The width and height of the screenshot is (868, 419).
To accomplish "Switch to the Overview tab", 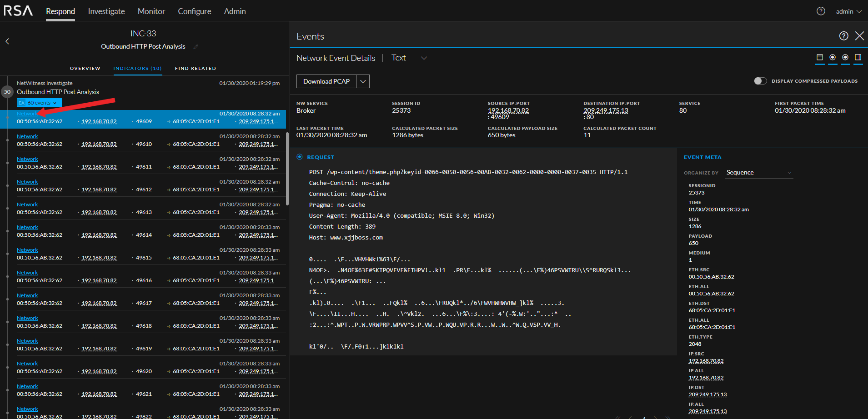I will pyautogui.click(x=85, y=69).
